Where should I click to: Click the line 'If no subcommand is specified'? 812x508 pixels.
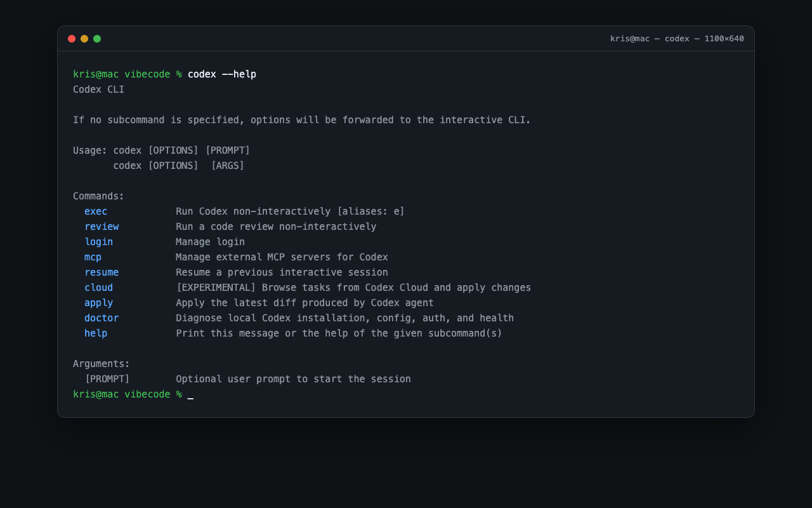click(302, 120)
